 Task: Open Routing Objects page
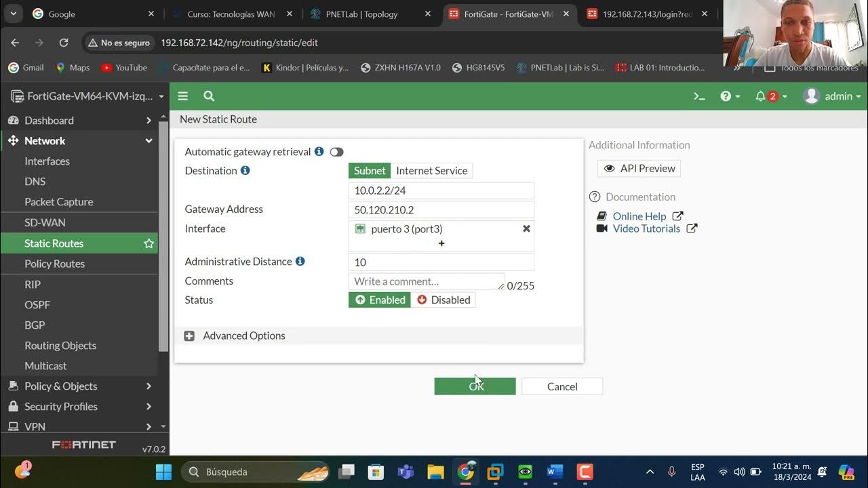click(x=60, y=345)
